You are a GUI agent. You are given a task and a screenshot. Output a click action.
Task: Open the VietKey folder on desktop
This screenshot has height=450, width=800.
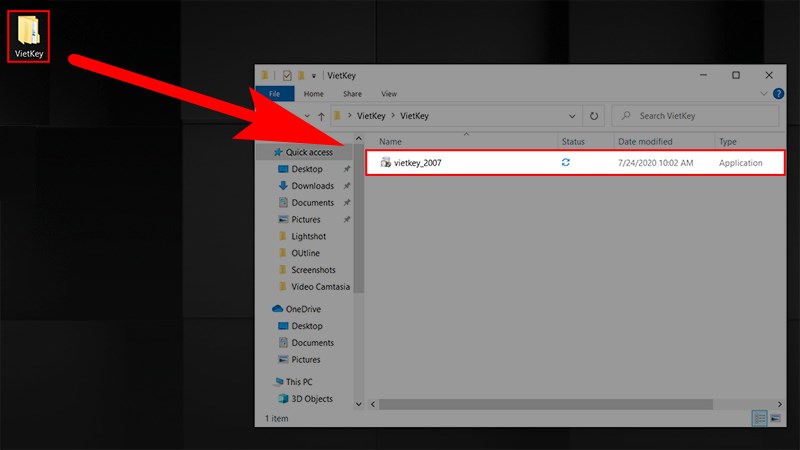[29, 36]
